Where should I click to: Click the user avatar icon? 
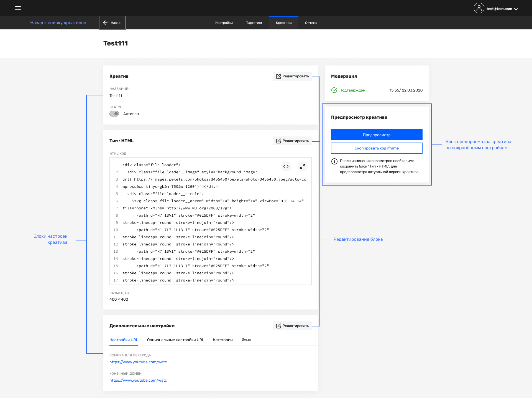tap(479, 8)
